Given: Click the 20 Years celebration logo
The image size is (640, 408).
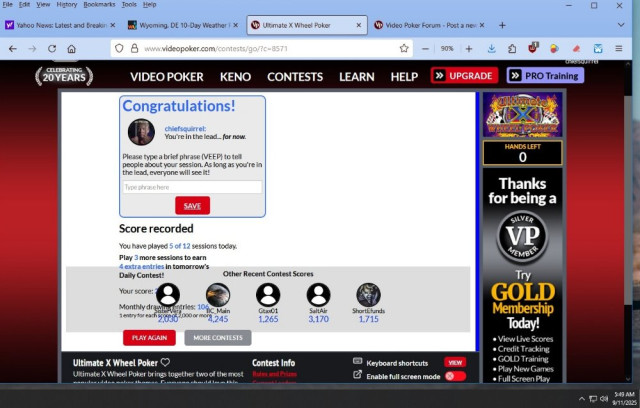Looking at the screenshot, I should pos(64,76).
